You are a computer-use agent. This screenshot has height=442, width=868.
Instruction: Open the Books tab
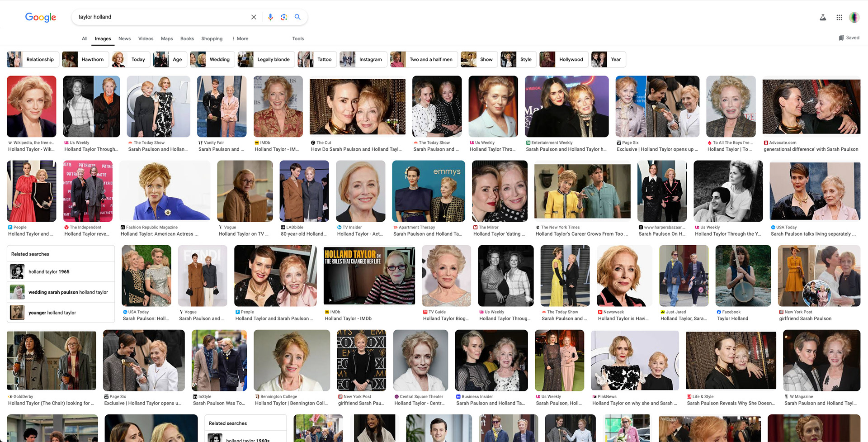coord(187,38)
